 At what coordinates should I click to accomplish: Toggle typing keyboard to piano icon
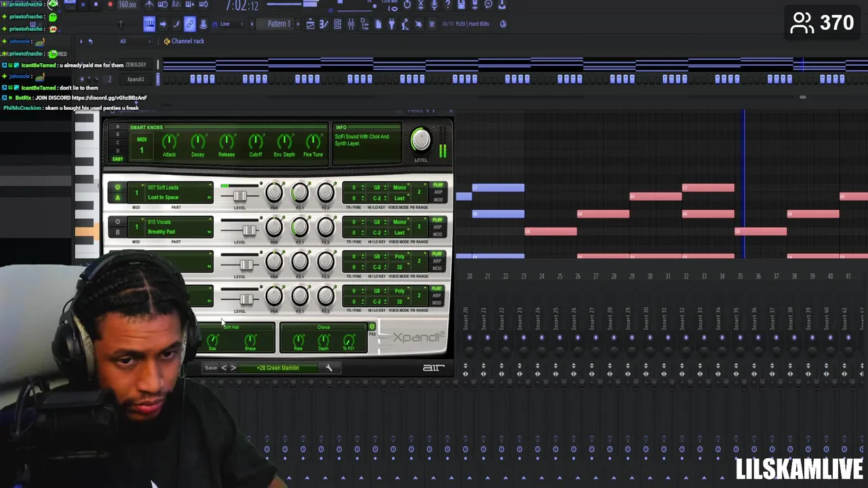149,24
